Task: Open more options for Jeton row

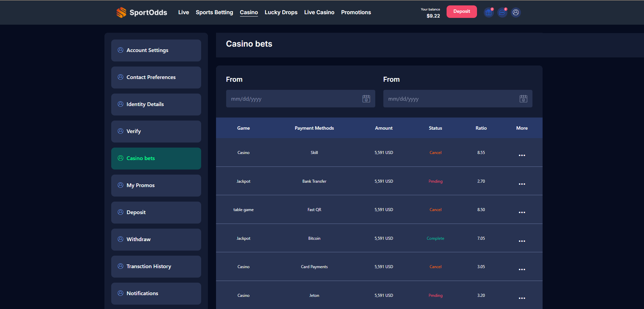Action: click(522, 298)
